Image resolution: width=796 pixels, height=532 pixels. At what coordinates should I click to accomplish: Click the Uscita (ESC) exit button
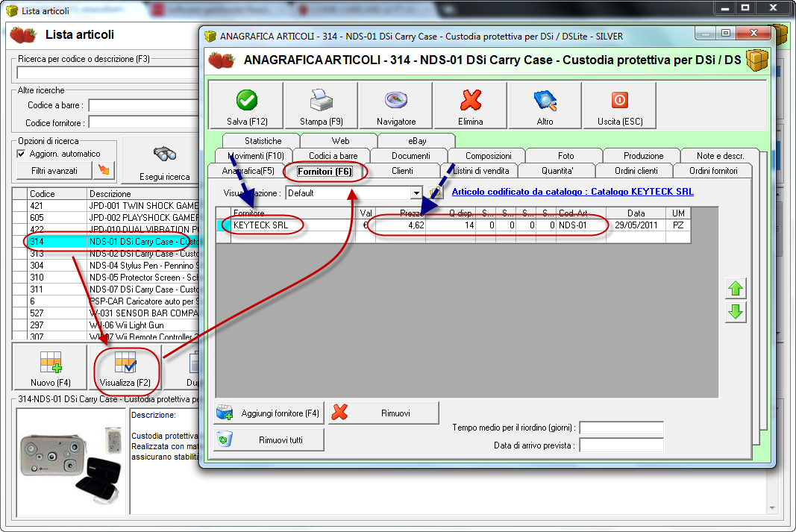point(620,106)
